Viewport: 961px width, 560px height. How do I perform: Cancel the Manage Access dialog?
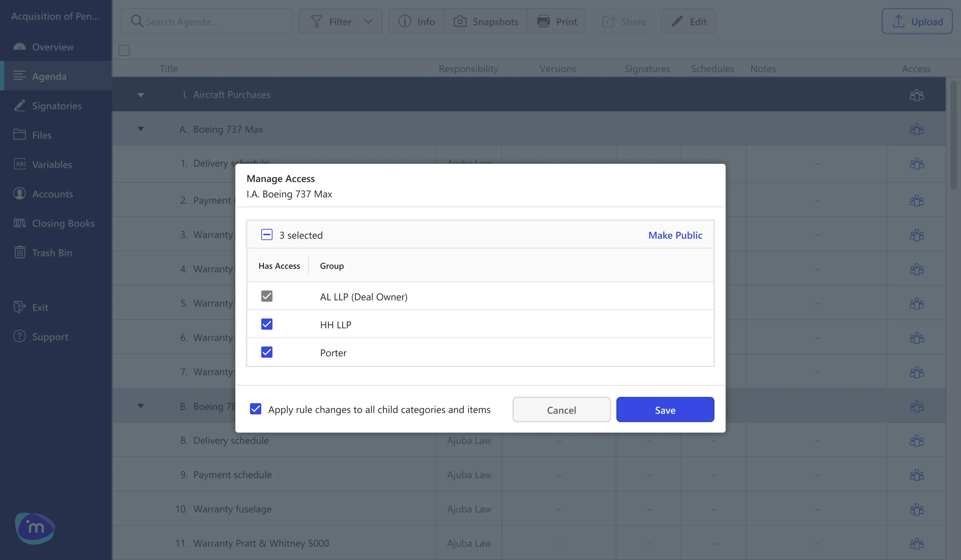pos(561,410)
